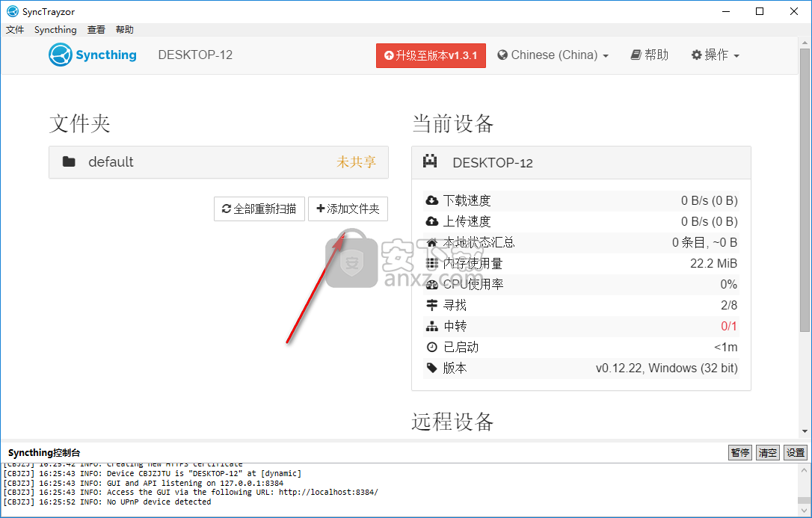
Task: Click the 暂停 console button
Action: [x=740, y=453]
